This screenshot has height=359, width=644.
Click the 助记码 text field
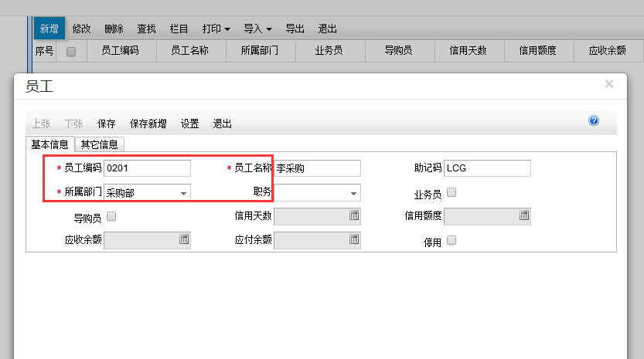point(487,168)
